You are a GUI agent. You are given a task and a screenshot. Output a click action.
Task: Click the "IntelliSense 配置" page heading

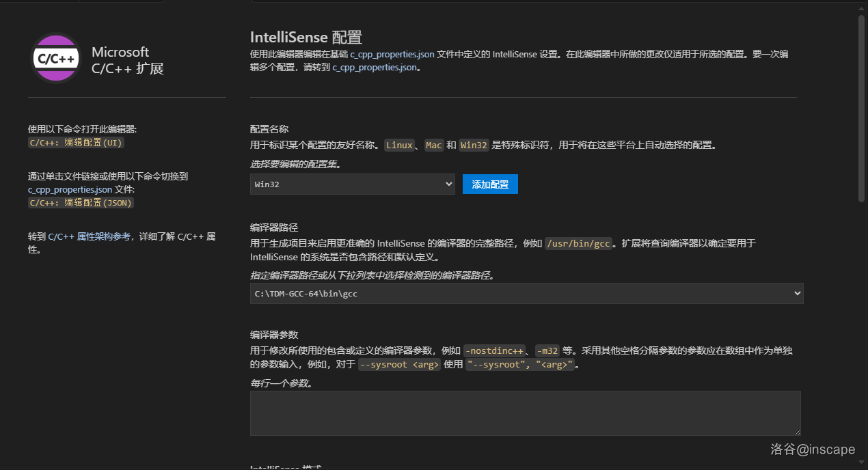306,37
